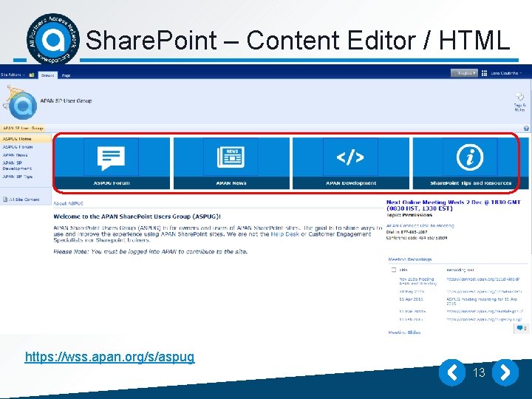Open the APAN Development code-brackets icon
This screenshot has width=532, height=399.
(x=350, y=157)
